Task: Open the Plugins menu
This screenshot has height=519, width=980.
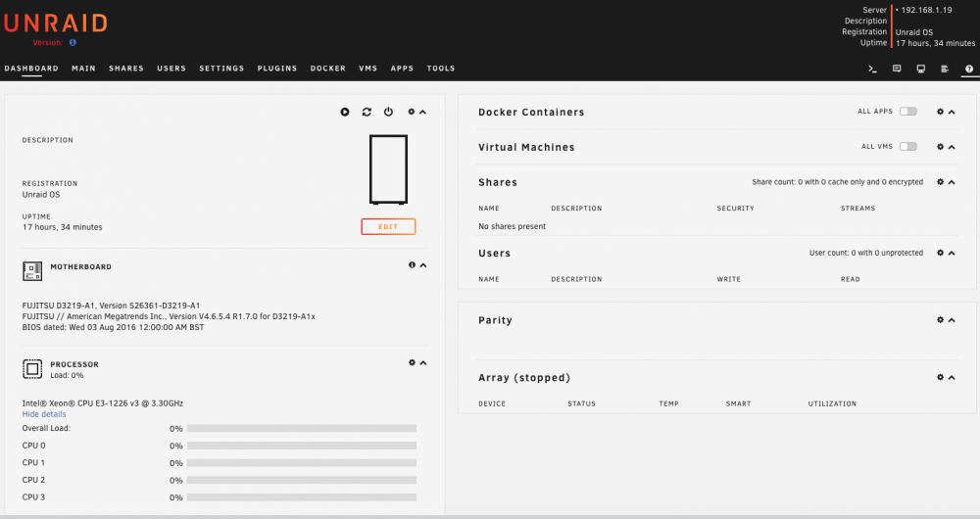Action: click(x=277, y=69)
